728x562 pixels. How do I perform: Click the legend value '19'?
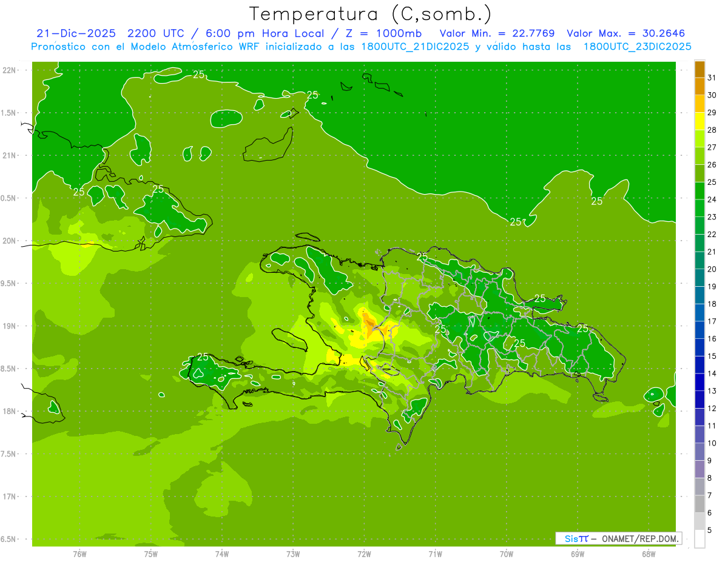[x=712, y=287]
